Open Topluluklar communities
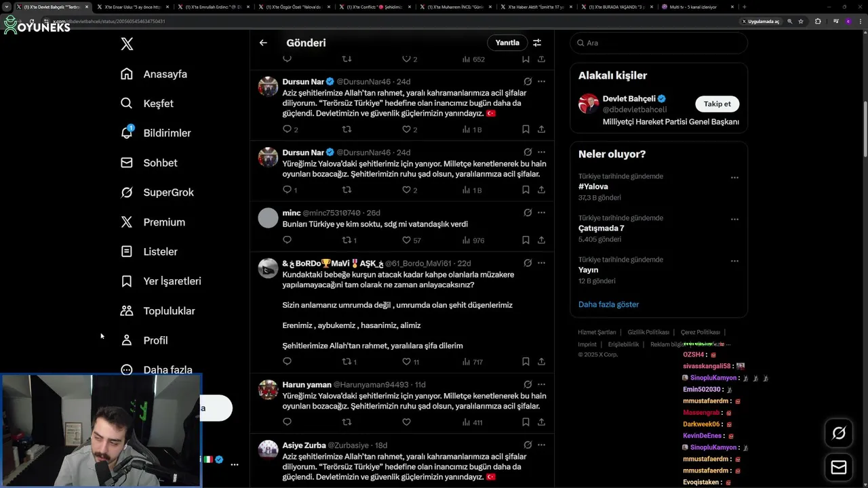Image resolution: width=868 pixels, height=488 pixels. pos(157,311)
